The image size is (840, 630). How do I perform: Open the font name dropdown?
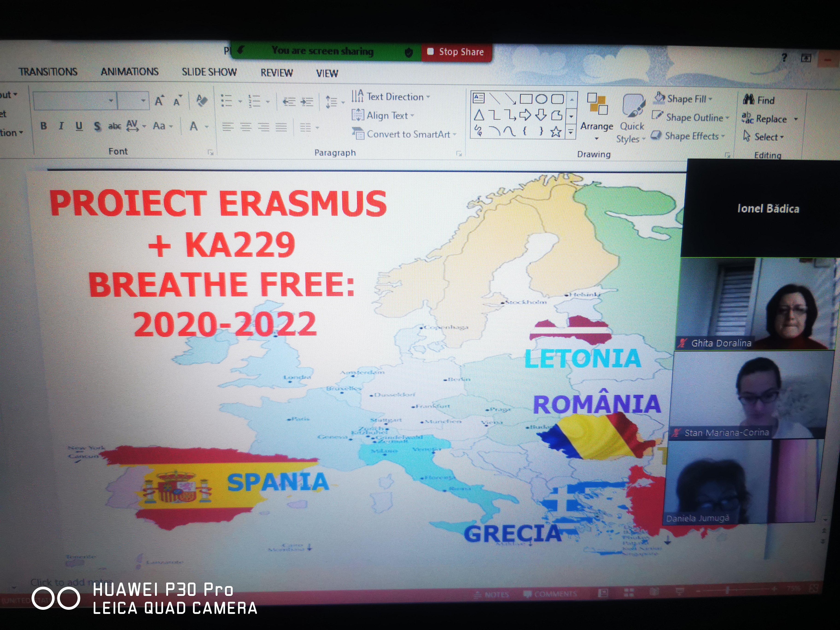pos(111,101)
